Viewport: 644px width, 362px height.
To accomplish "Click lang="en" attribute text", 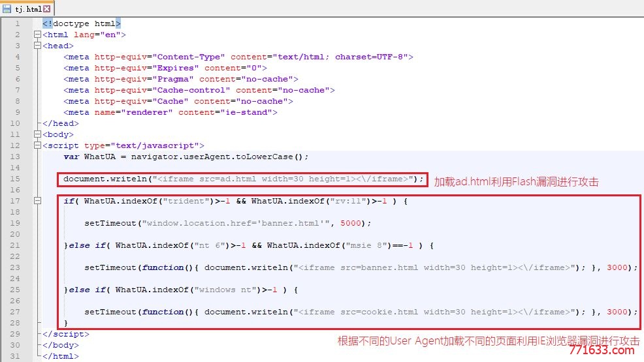I will [97, 35].
